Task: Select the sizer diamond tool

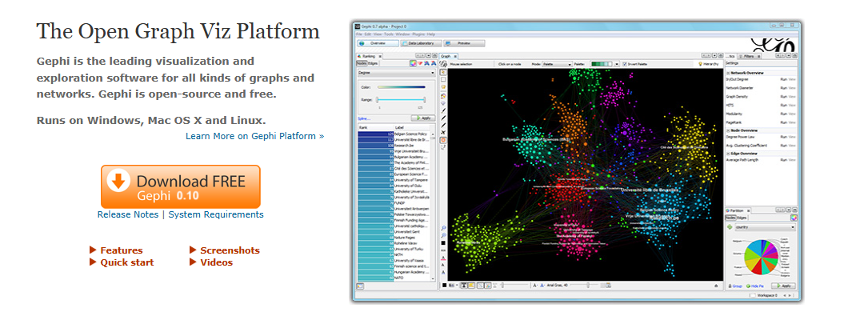Action: (443, 103)
